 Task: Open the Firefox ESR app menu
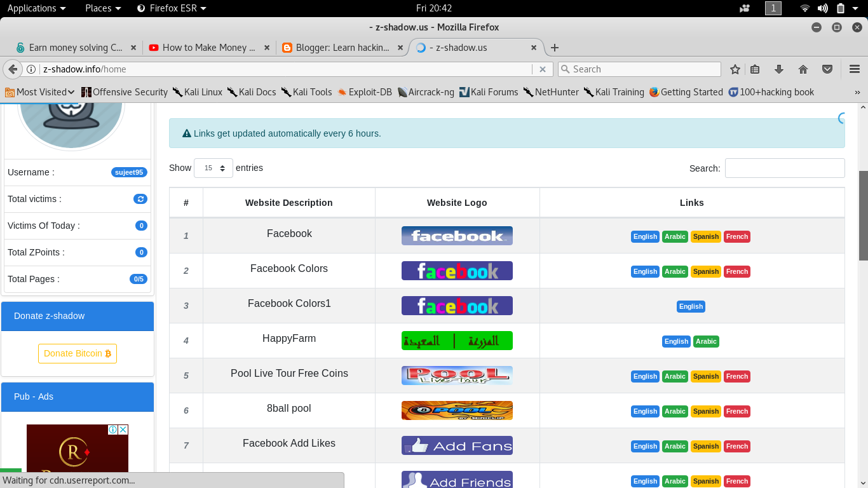coord(172,8)
